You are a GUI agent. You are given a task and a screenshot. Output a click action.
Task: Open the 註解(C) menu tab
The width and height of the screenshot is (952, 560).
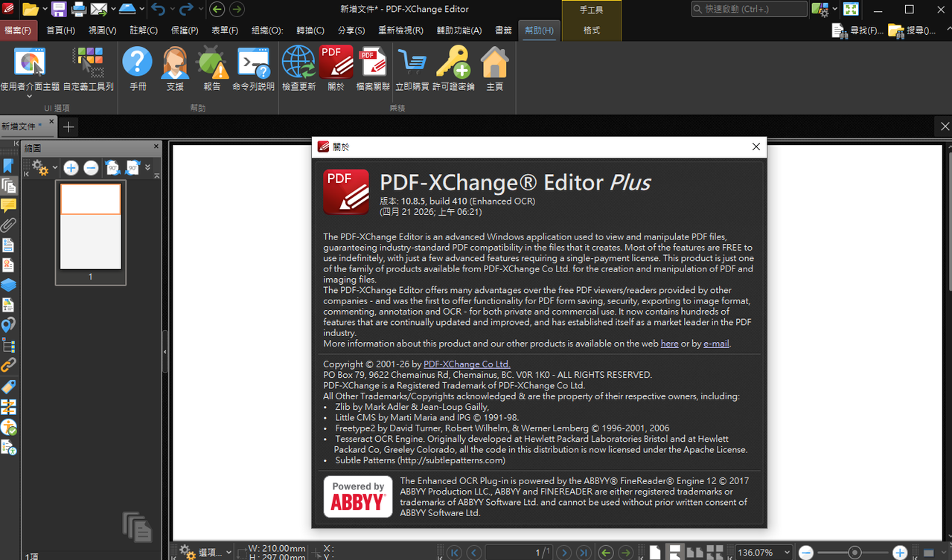pos(144,30)
